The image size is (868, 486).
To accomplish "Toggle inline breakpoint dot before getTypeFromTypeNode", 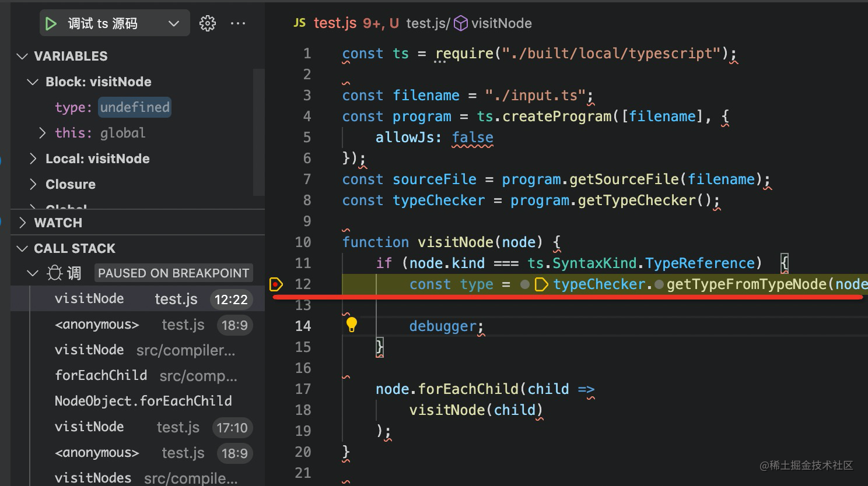I will click(x=659, y=284).
